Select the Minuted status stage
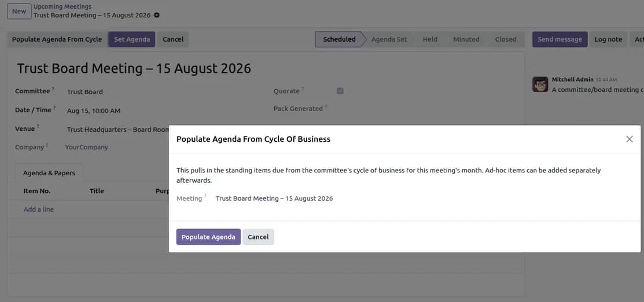The height and width of the screenshot is (302, 644). click(466, 39)
